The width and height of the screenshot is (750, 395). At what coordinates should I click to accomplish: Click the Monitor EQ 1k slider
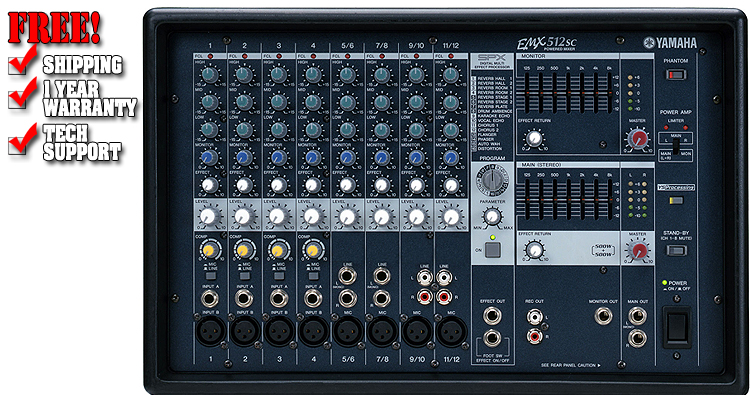pyautogui.click(x=568, y=92)
